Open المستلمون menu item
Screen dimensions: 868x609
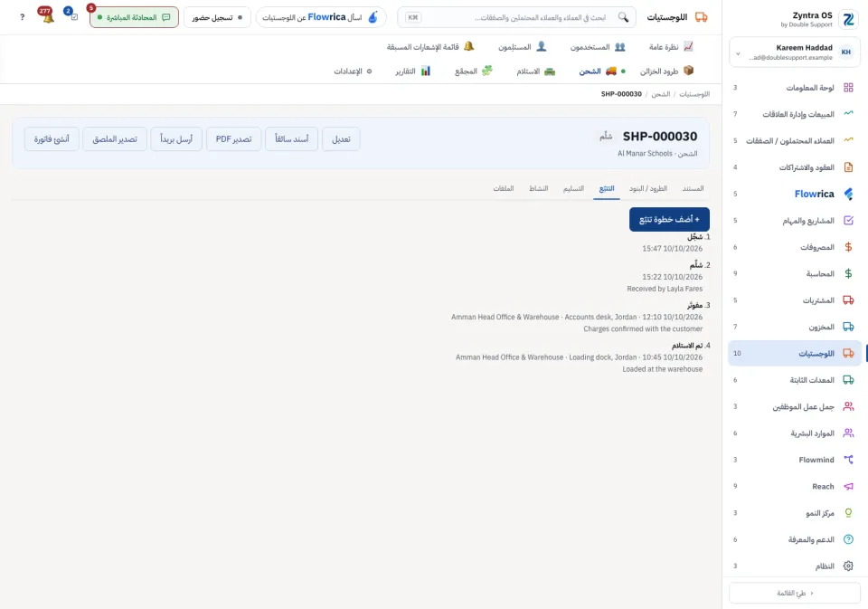click(522, 46)
